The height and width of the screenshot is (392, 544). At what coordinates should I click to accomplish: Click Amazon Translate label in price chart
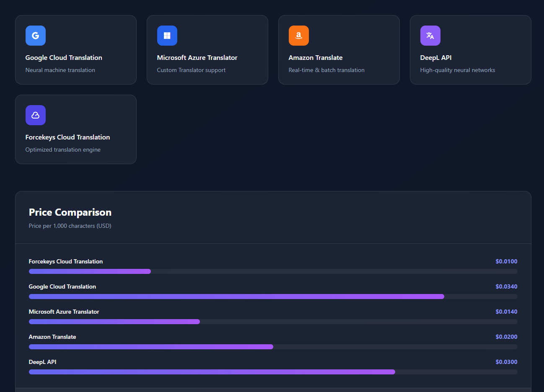[52, 337]
